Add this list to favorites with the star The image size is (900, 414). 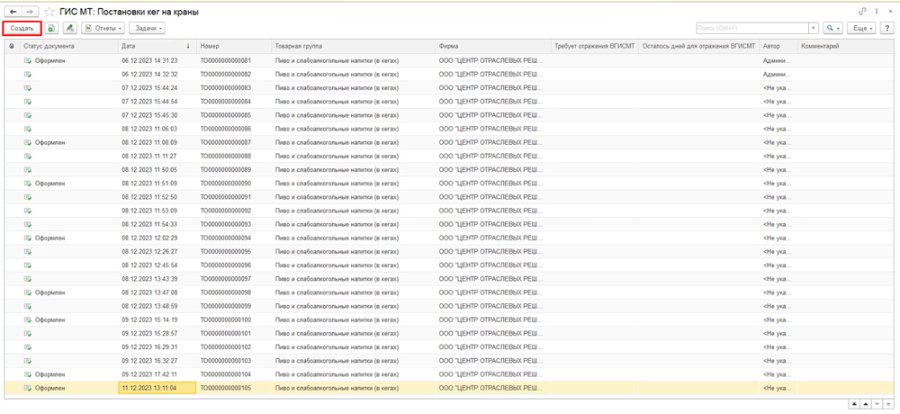click(x=49, y=11)
